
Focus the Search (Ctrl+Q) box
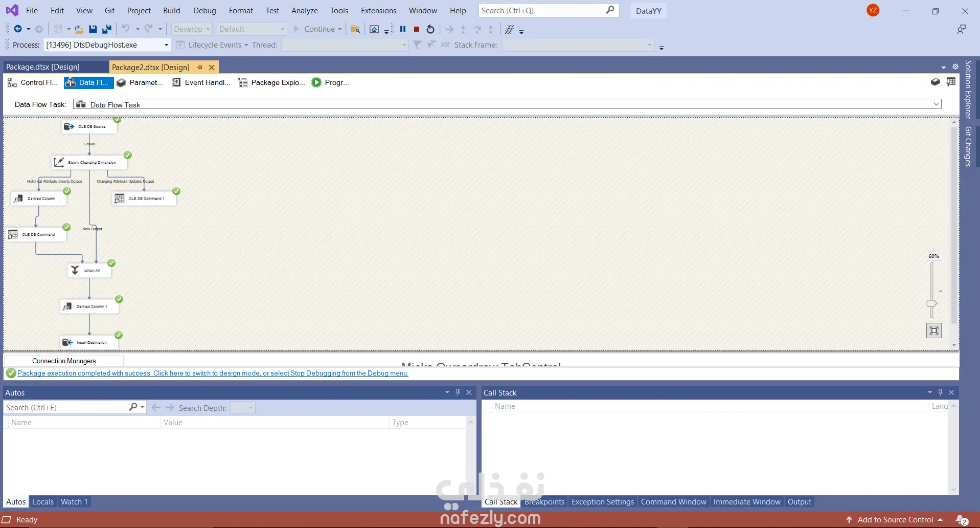(549, 10)
